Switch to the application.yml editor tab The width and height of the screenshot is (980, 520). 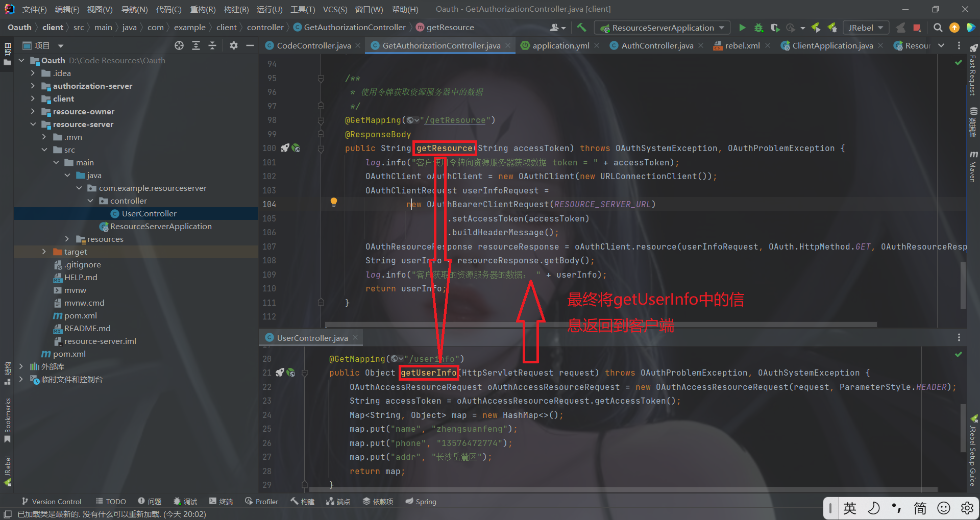point(559,45)
